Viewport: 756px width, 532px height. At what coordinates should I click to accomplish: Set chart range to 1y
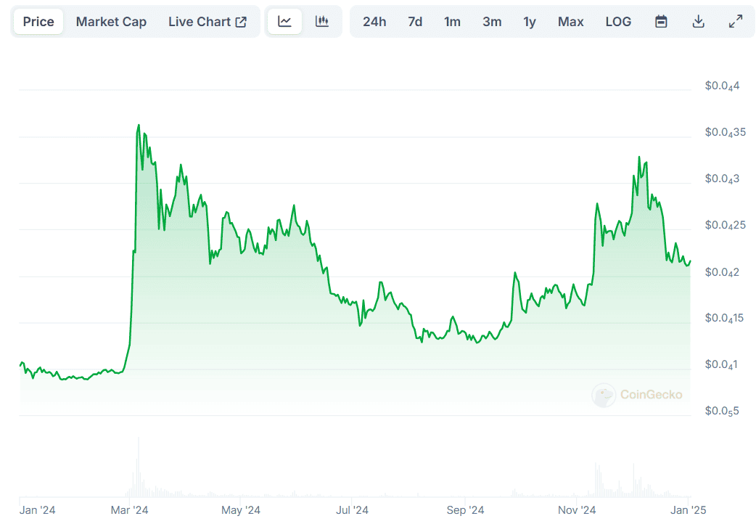(530, 22)
